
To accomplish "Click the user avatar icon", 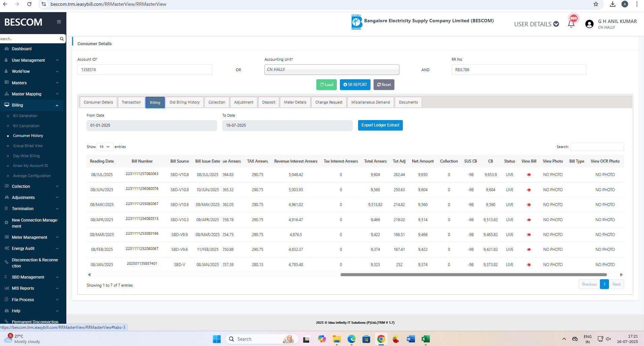I will 589,24.
